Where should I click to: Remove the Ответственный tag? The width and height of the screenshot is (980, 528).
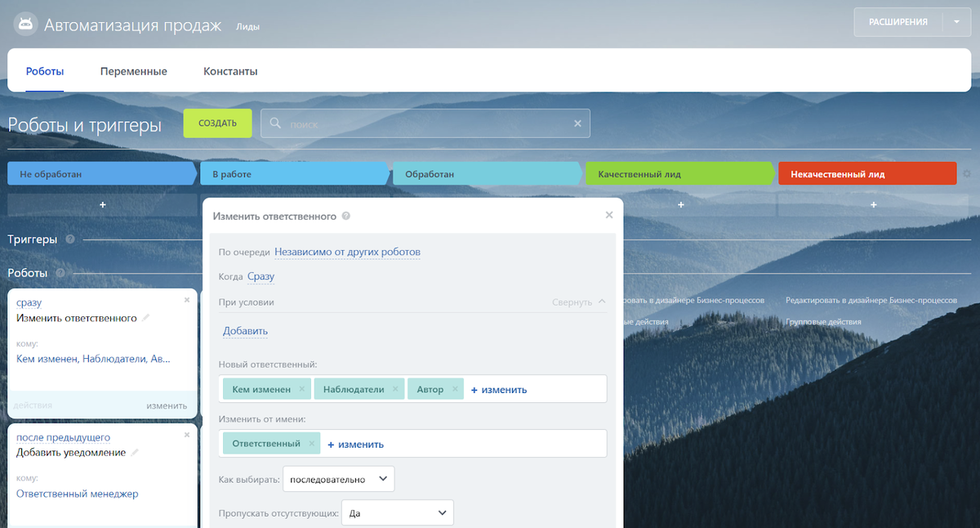[311, 444]
